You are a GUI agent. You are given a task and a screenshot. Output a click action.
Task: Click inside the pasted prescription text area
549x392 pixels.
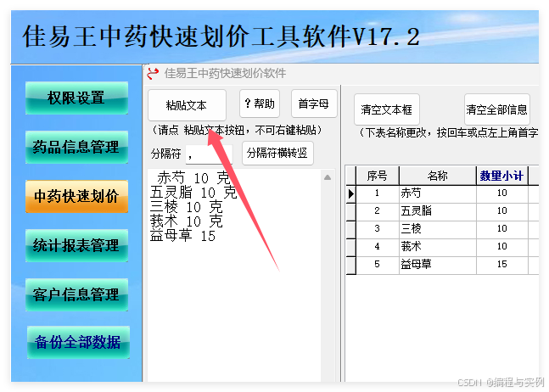click(234, 276)
